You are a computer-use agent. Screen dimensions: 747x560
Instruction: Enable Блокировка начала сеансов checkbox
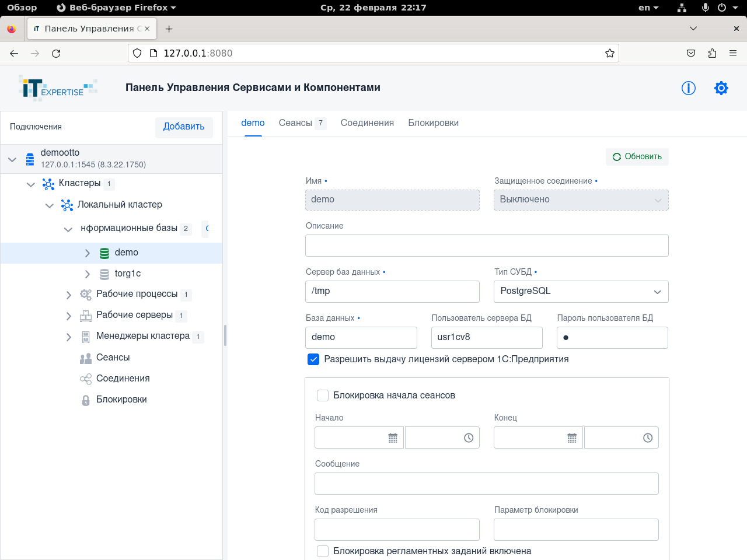323,395
